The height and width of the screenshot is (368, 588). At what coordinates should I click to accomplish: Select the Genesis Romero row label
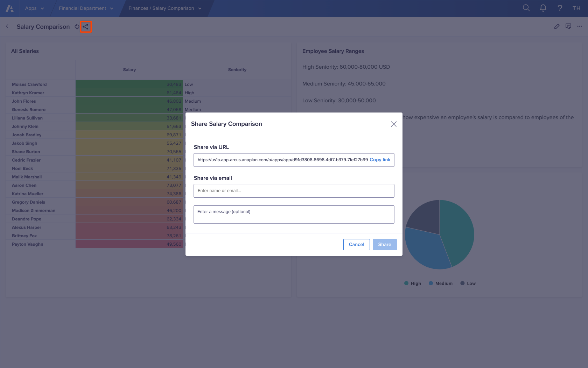29,110
